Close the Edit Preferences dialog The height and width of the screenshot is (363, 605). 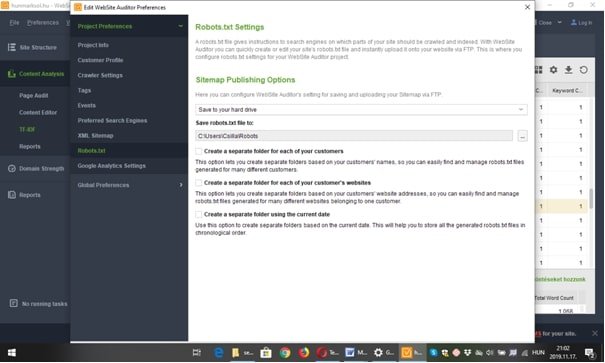(x=527, y=7)
